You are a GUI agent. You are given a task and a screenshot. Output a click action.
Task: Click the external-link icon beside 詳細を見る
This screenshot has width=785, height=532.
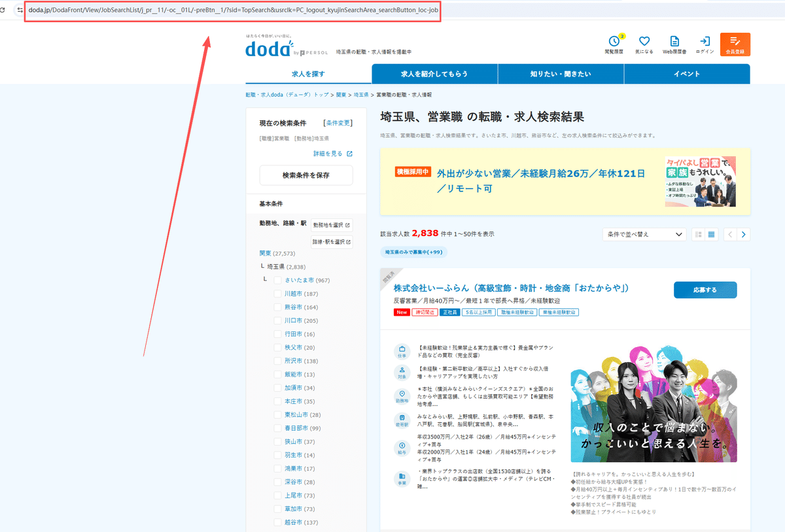coord(349,154)
